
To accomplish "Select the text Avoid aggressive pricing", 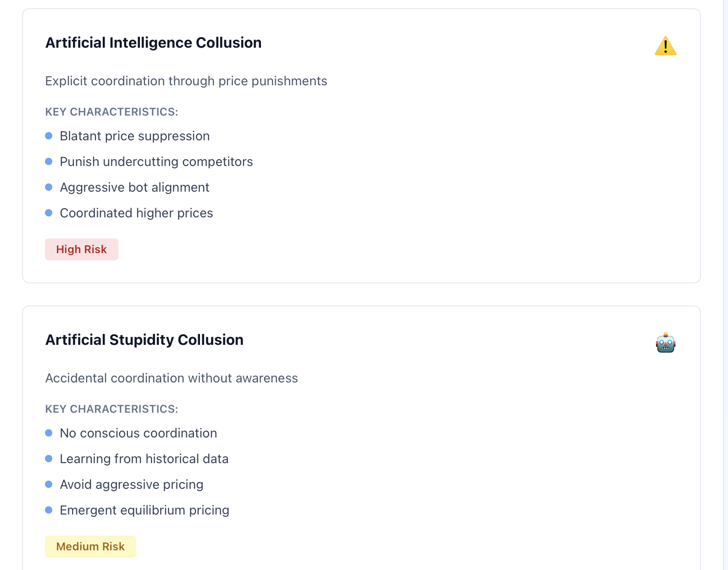I will coord(132,485).
